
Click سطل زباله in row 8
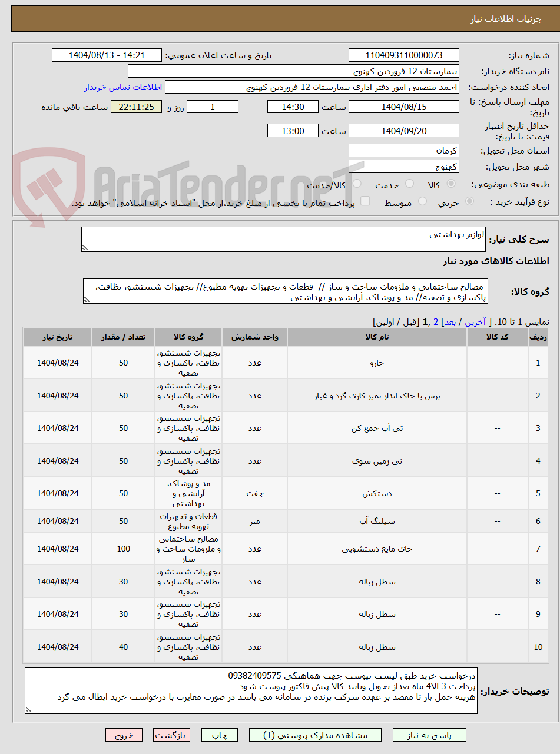pyautogui.click(x=377, y=582)
